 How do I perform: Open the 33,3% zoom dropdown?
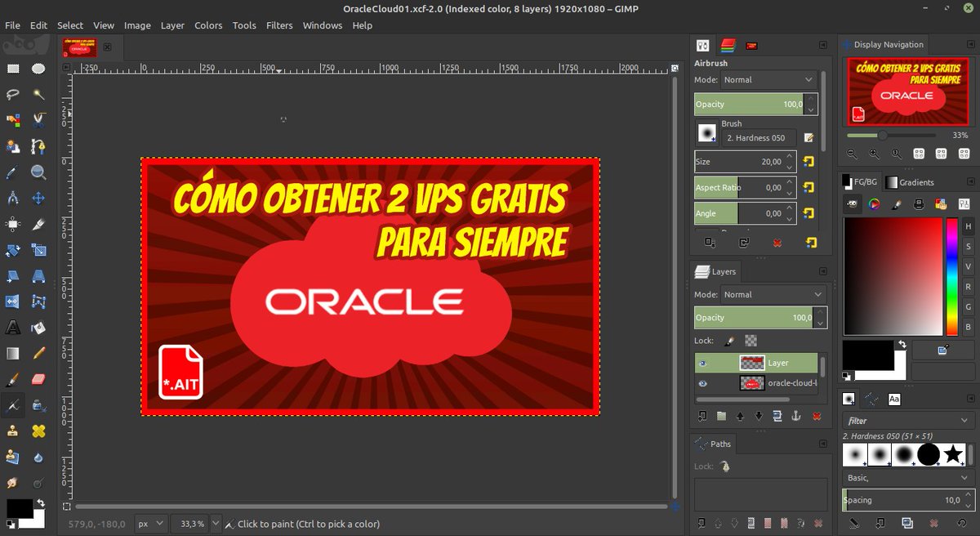point(216,524)
